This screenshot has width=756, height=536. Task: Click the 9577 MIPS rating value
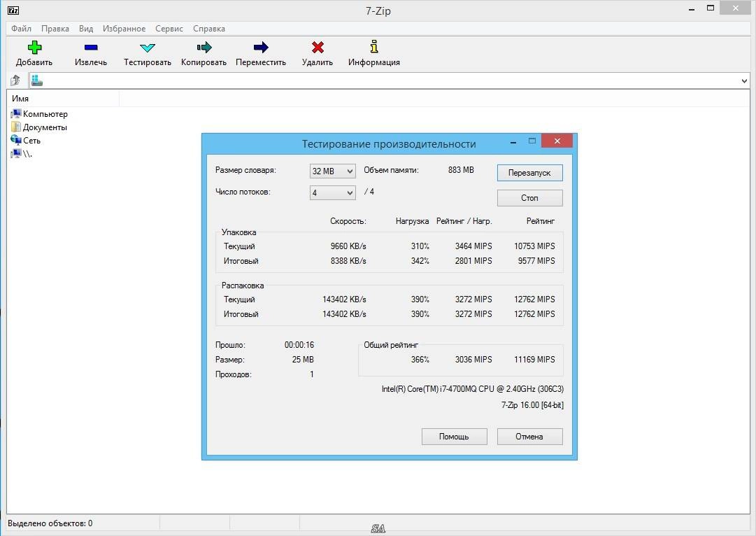(x=536, y=261)
